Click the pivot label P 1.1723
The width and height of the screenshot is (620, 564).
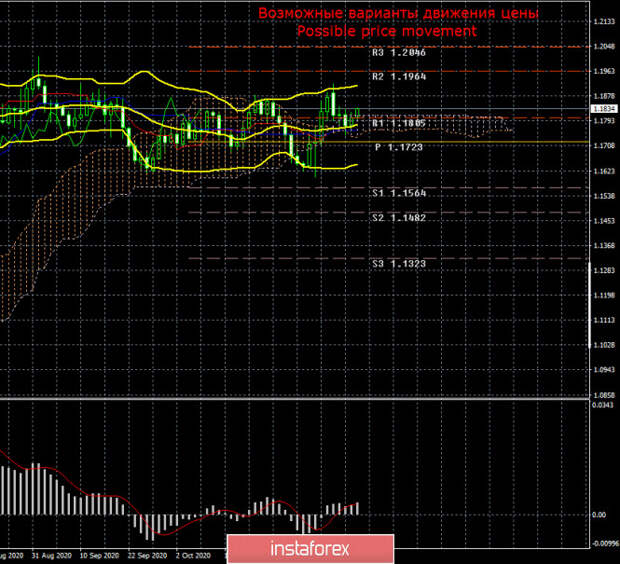(399, 148)
